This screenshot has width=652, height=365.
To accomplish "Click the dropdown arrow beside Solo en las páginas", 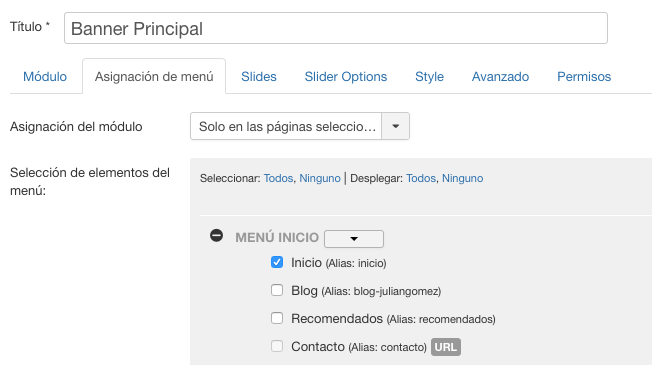I will [x=395, y=126].
